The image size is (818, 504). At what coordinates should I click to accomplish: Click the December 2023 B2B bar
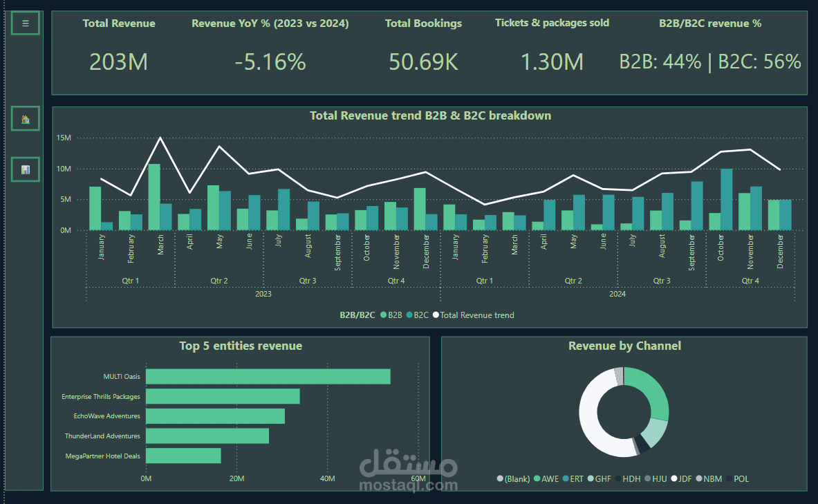tap(420, 209)
